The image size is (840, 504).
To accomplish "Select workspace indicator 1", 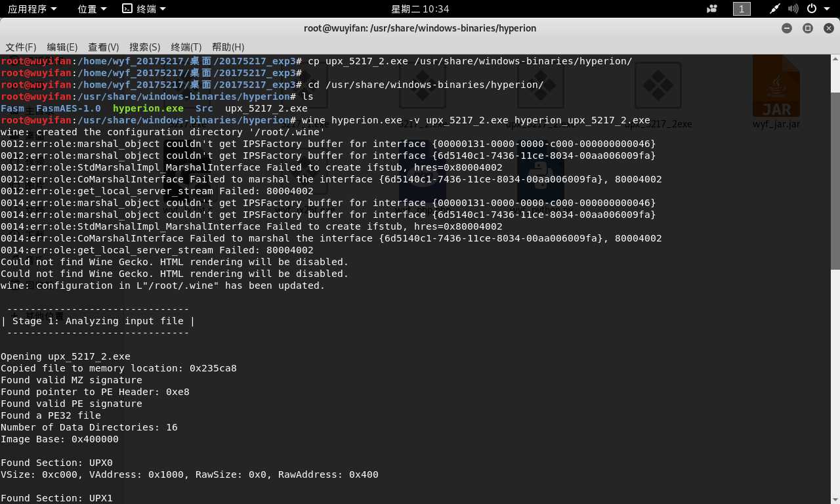I will tap(742, 9).
